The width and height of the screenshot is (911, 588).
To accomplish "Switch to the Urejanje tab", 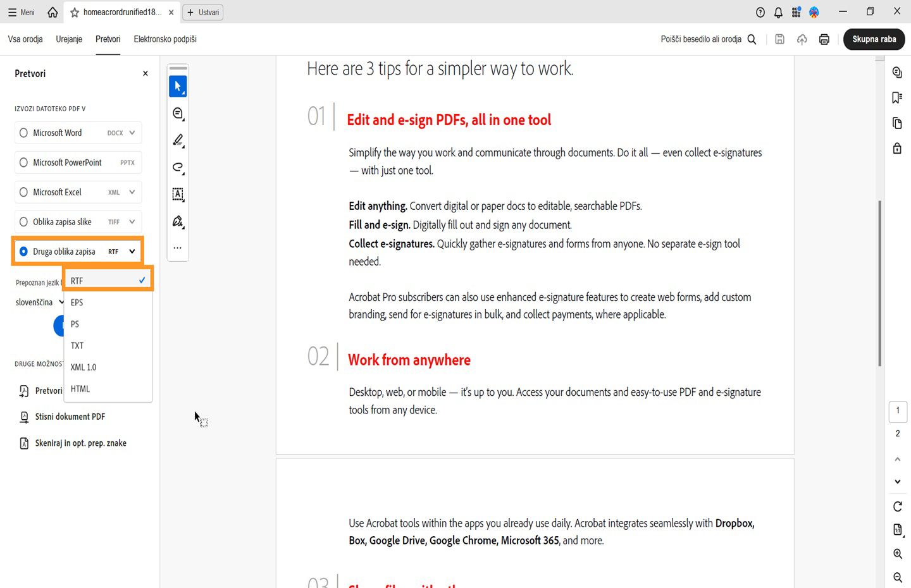I will (68, 39).
